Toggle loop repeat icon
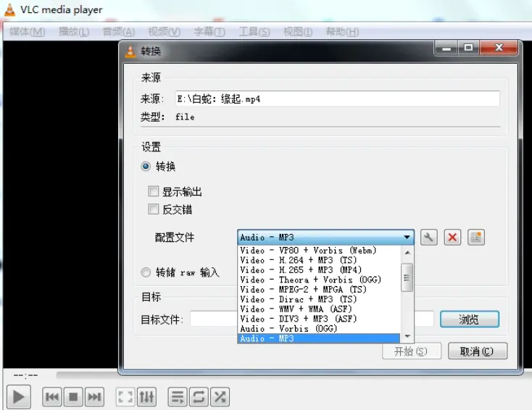The height and width of the screenshot is (410, 532). click(199, 397)
